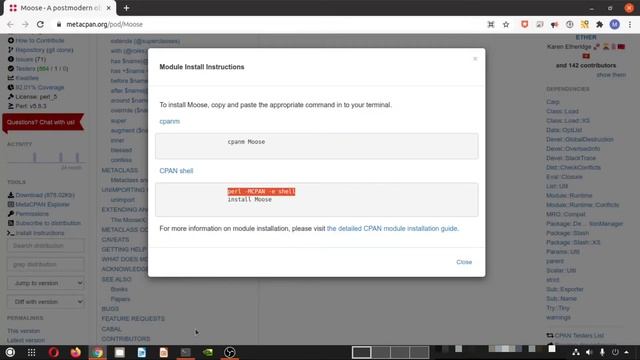
Task: Open the Extensions puzzle piece menu
Action: click(x=599, y=24)
